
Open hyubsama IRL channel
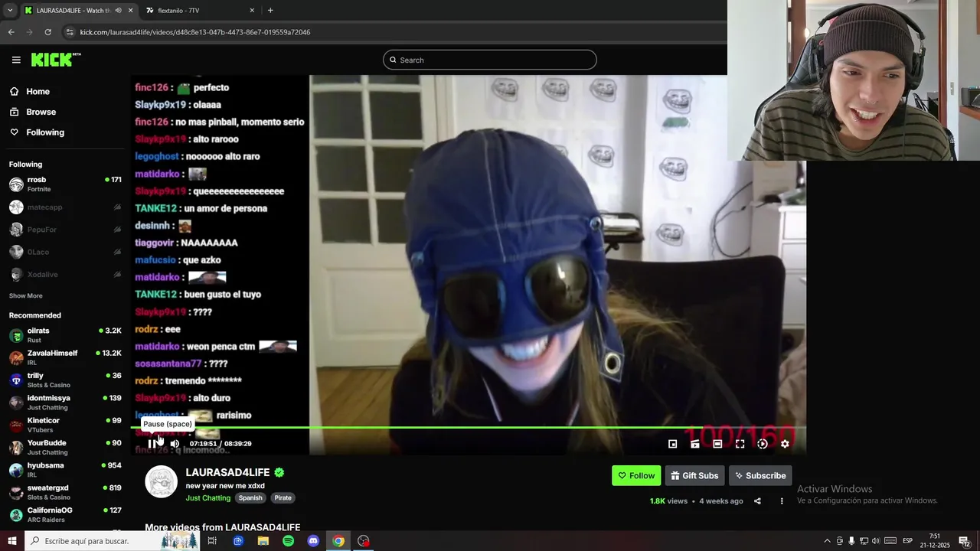tap(65, 470)
